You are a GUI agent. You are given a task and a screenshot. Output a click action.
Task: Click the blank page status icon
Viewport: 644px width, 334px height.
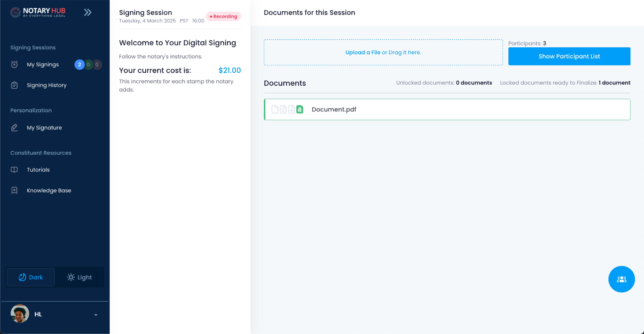pyautogui.click(x=275, y=109)
